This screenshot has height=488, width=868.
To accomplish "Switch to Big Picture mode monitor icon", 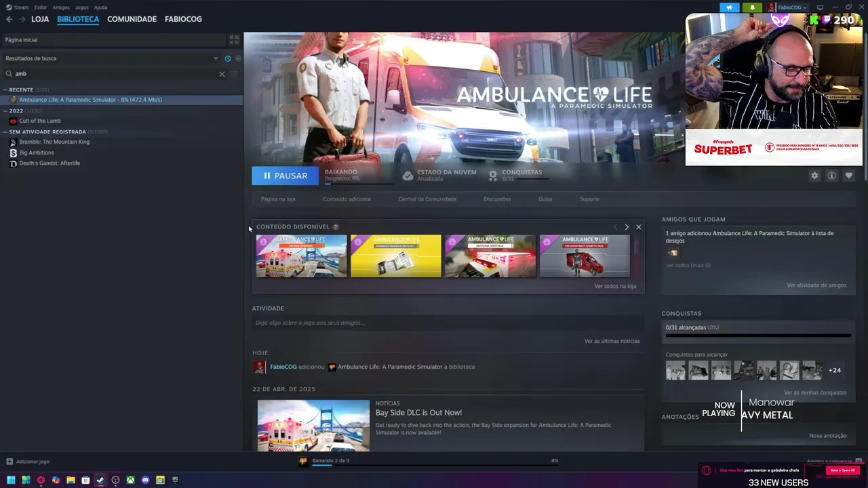I will pos(820,7).
